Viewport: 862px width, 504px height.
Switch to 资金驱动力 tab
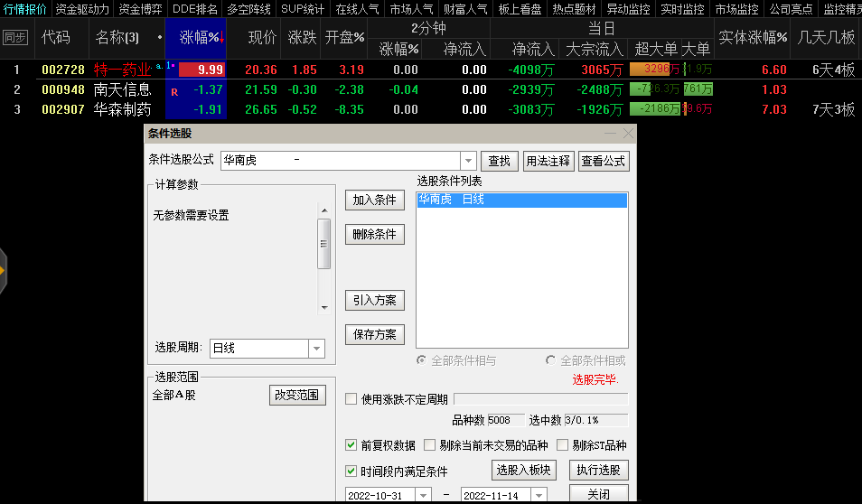pyautogui.click(x=82, y=9)
